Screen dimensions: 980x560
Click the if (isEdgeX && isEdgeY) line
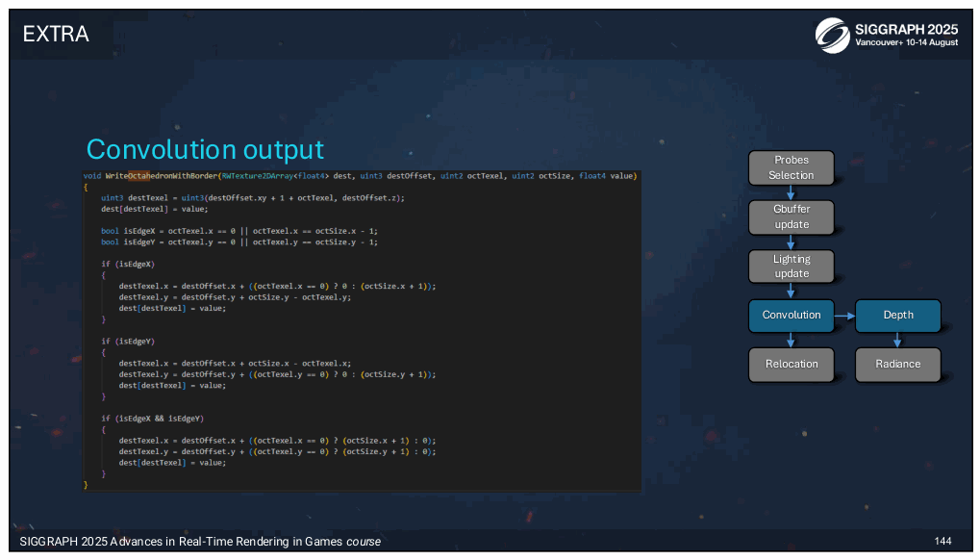pyautogui.click(x=153, y=419)
